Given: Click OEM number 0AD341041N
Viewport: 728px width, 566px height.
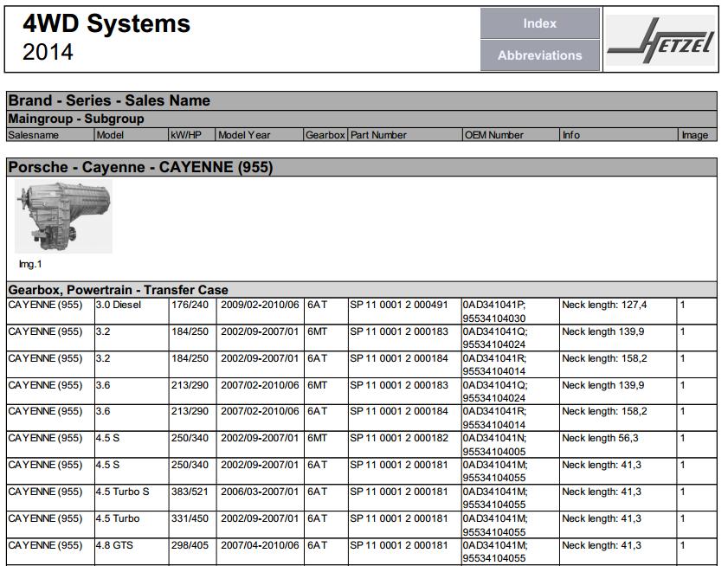Looking at the screenshot, I should pos(494,438).
